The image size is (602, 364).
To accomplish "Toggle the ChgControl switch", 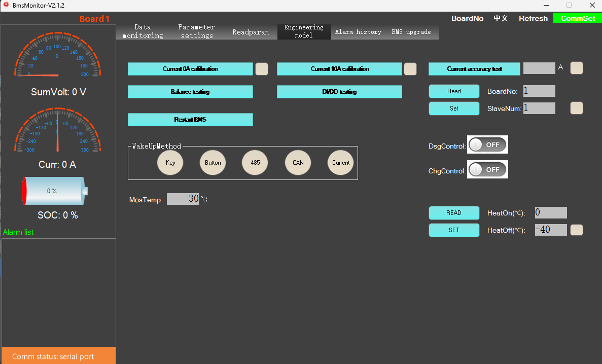I will [487, 170].
